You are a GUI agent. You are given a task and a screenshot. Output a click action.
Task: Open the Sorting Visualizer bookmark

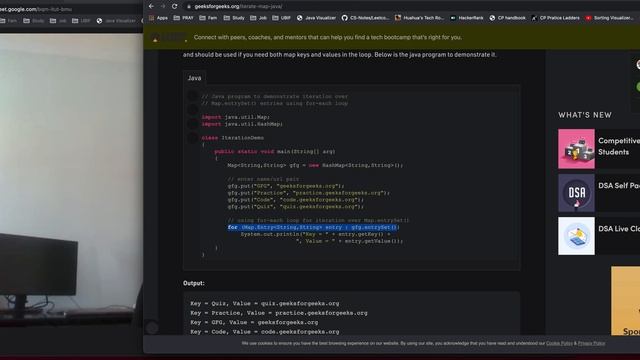[609, 18]
